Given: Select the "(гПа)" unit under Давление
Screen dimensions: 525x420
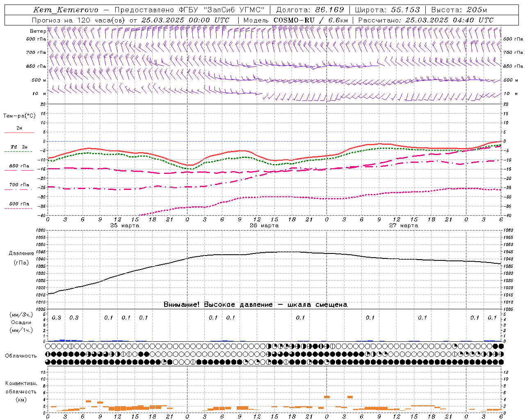Looking at the screenshot, I should 21,263.
